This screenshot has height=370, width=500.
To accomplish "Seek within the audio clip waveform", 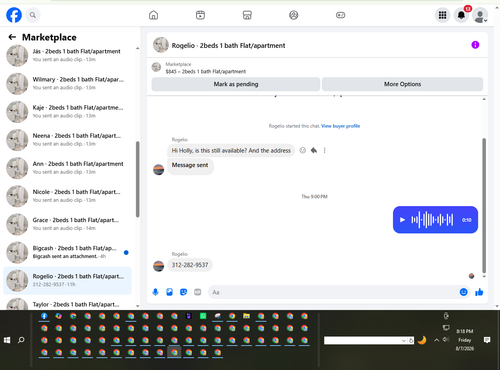I will [432, 220].
